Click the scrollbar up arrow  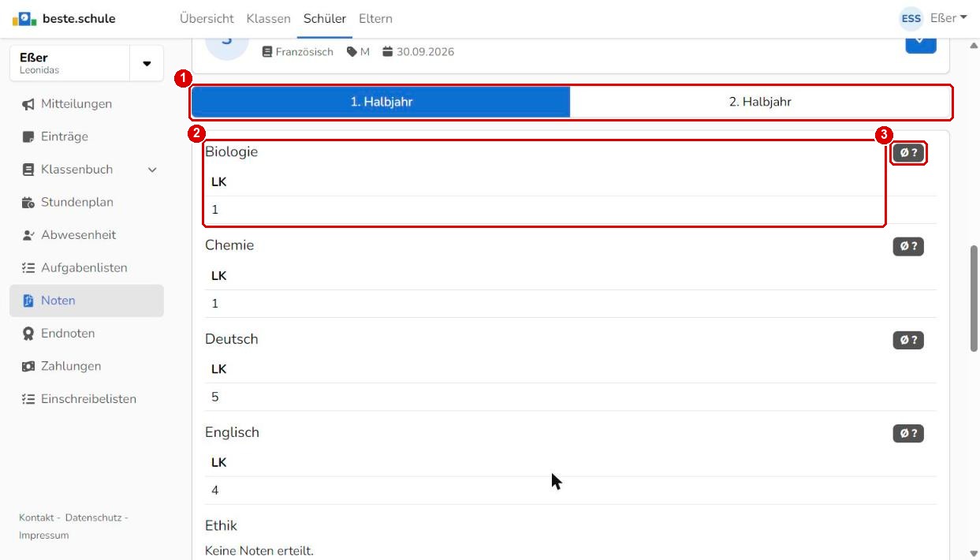974,45
